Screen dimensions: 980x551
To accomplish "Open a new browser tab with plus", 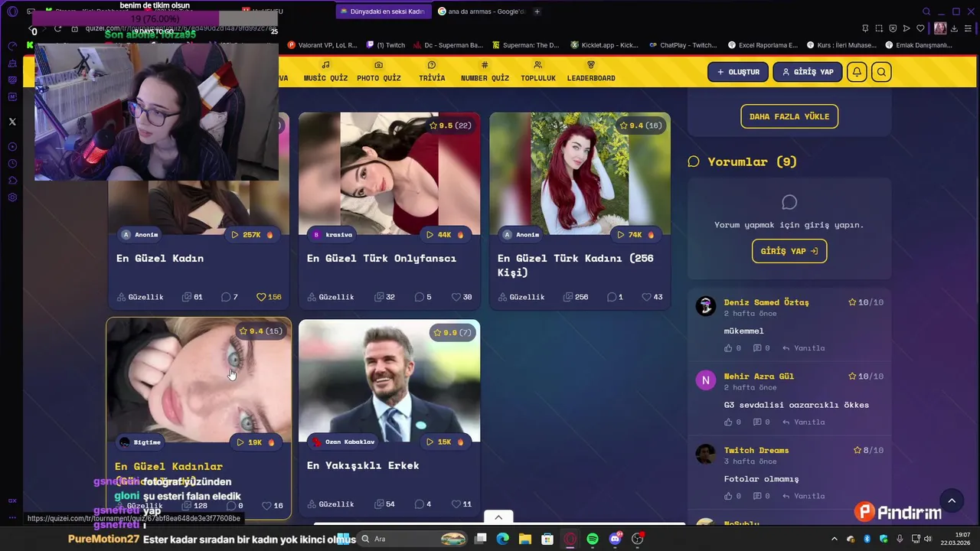I will click(x=537, y=11).
